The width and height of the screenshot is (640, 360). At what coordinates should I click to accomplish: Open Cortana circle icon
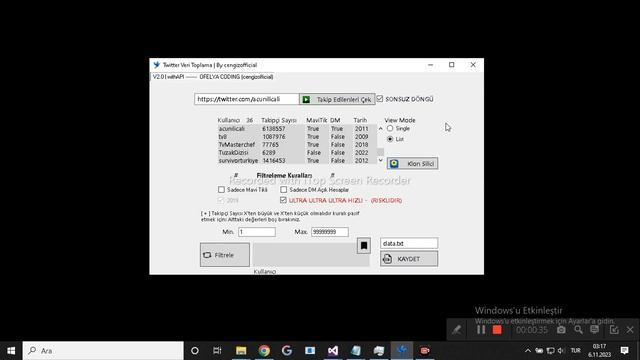[x=195, y=351]
